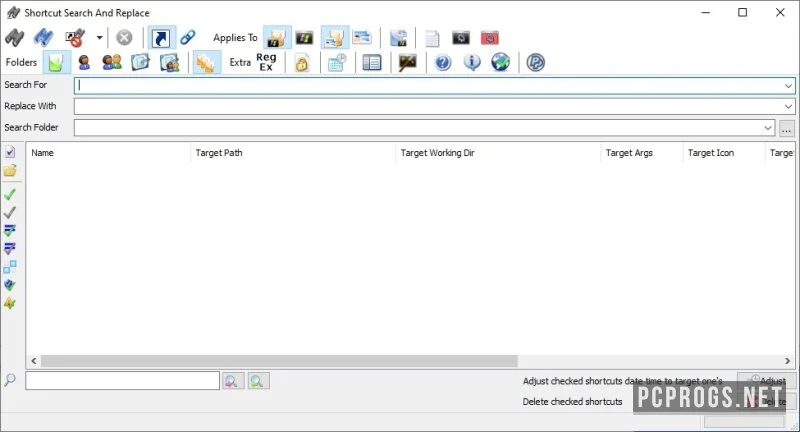
Task: Toggle fourth Applies To card icon button
Action: click(362, 38)
